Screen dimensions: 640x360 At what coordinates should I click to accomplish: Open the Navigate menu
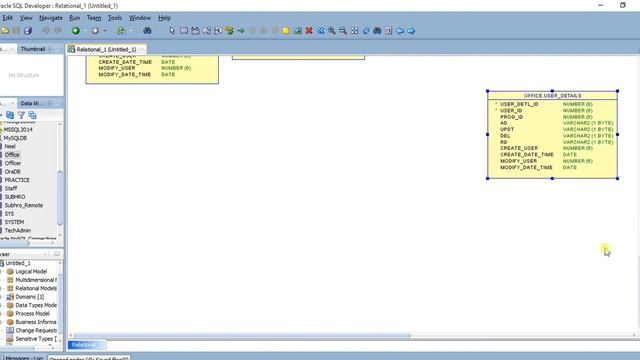point(51,18)
